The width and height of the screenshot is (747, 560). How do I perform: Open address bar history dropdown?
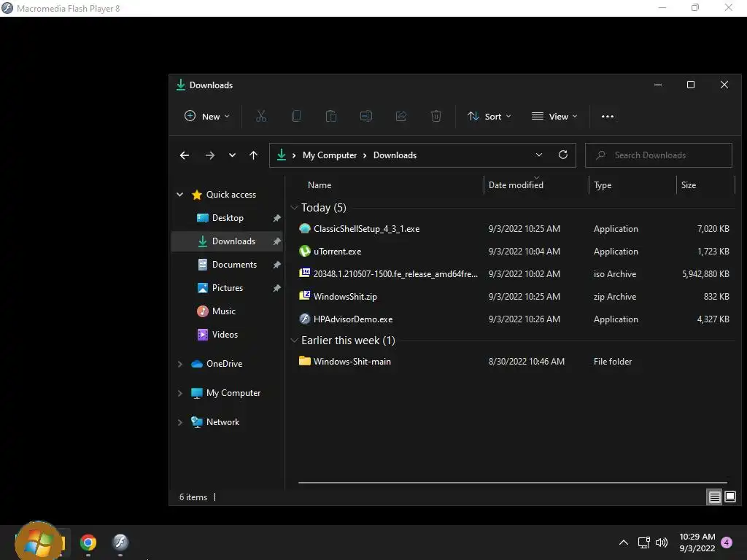coord(539,155)
